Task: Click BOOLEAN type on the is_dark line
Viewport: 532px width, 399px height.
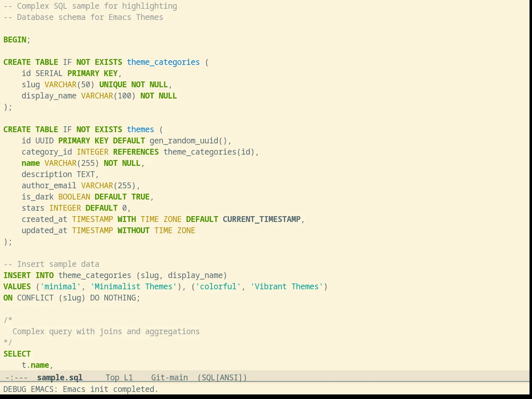Action: pos(74,197)
